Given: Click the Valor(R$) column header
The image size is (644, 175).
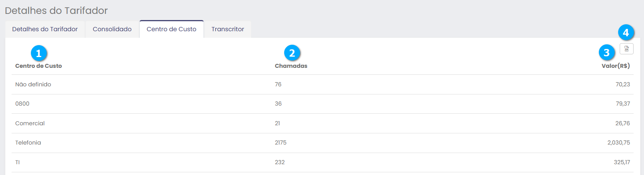Looking at the screenshot, I should point(615,66).
